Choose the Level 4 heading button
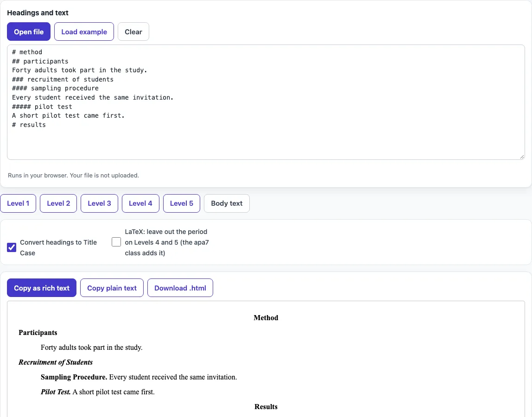The image size is (532, 417). pyautogui.click(x=140, y=203)
